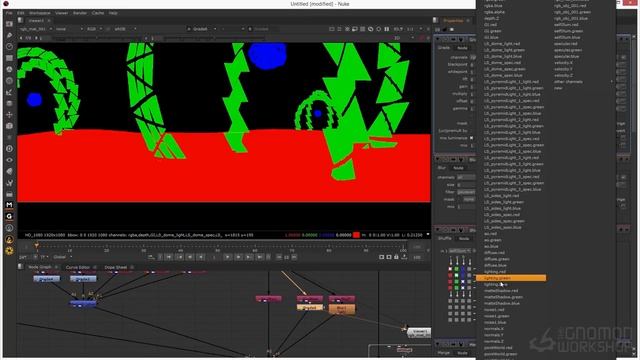
Task: Open the viewer A input Grade1 dropdown
Action: tap(202, 29)
